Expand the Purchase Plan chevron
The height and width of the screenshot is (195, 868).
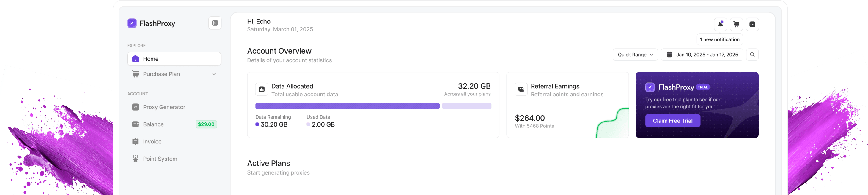(214, 74)
